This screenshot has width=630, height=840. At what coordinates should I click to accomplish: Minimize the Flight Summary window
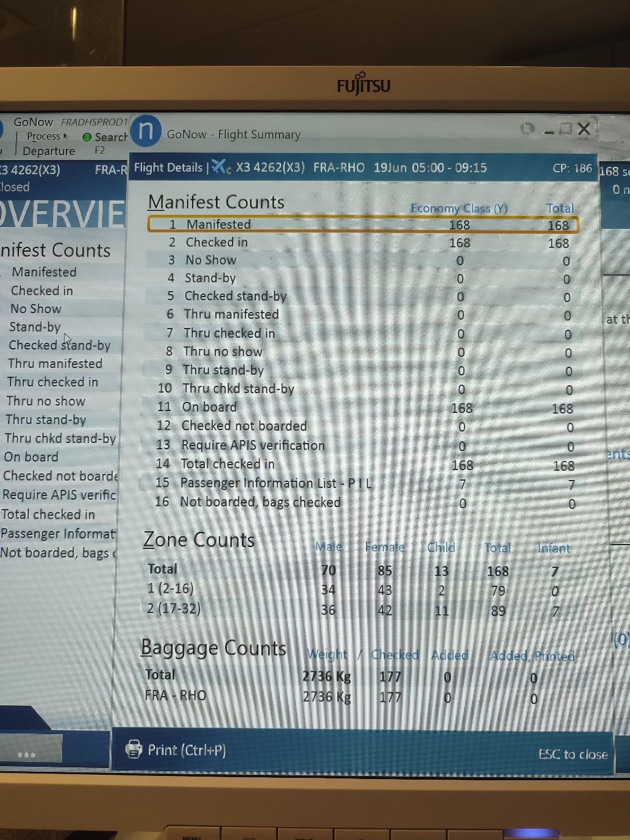coord(548,130)
